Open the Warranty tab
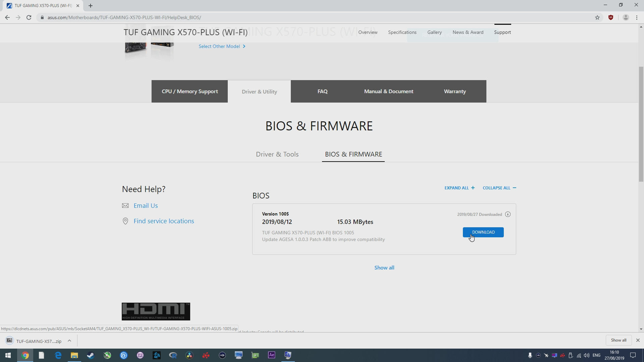The image size is (644, 362). [455, 92]
